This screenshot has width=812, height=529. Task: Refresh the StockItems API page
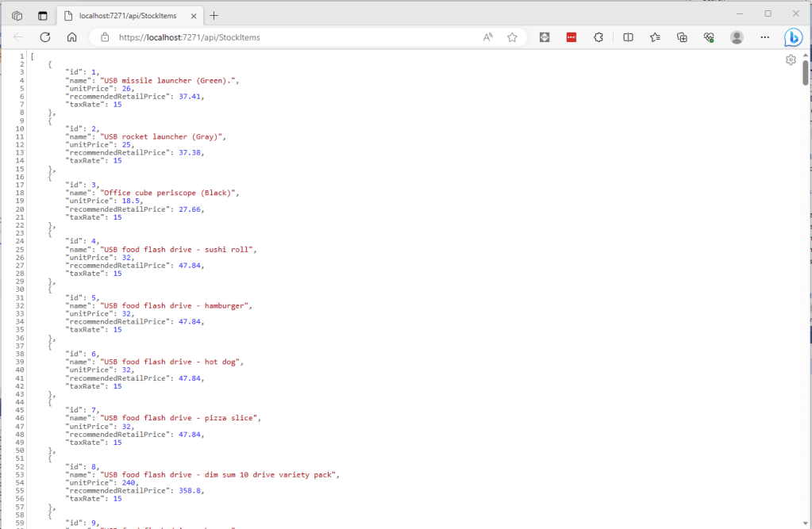click(x=45, y=37)
